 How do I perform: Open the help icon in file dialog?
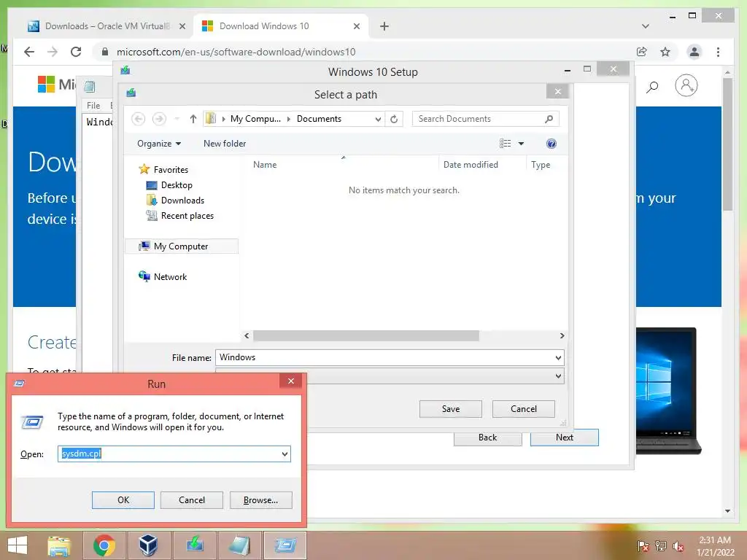(x=551, y=144)
